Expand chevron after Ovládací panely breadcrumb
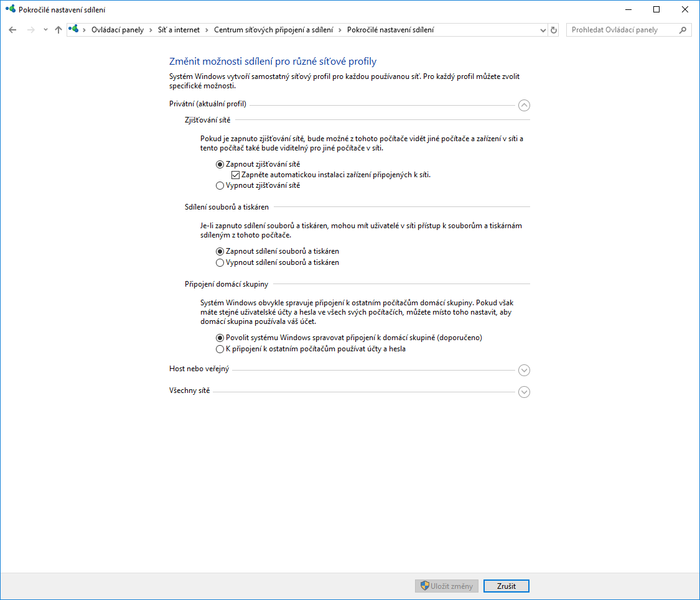700x600 pixels. pos(151,30)
